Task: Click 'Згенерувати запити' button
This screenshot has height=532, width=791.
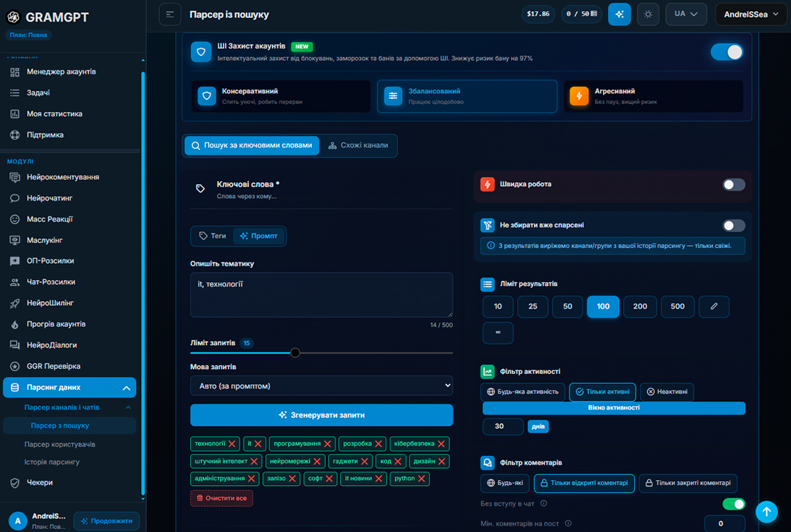Action: coord(321,415)
